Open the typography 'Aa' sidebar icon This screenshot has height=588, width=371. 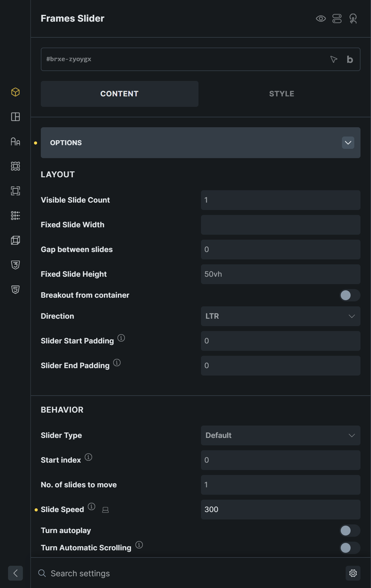tap(15, 141)
